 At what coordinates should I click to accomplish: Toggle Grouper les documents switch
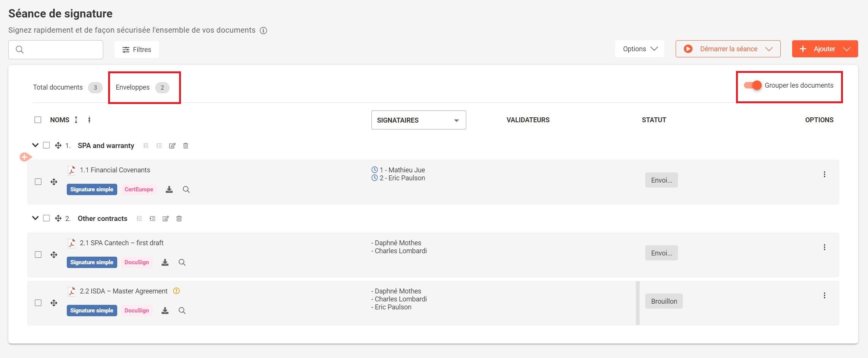752,85
